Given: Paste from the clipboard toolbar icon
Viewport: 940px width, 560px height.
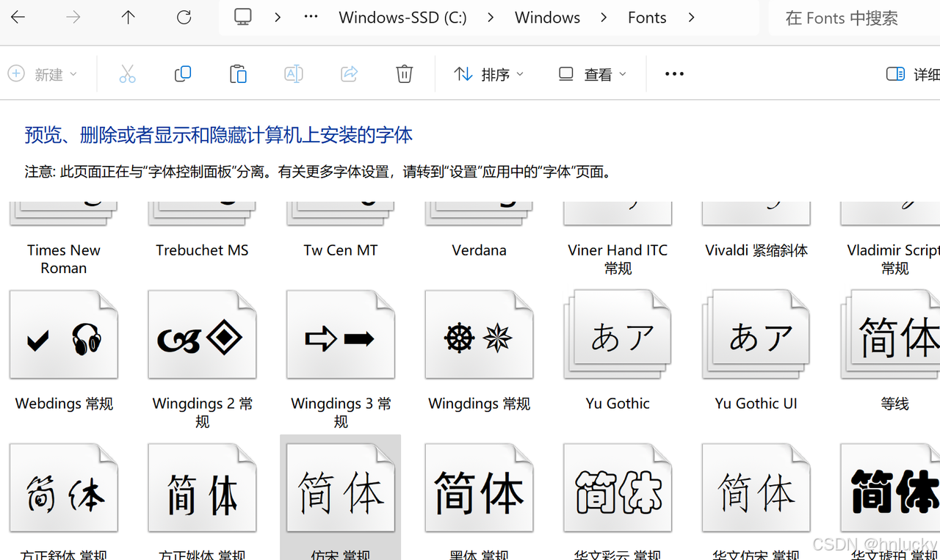Looking at the screenshot, I should [238, 73].
